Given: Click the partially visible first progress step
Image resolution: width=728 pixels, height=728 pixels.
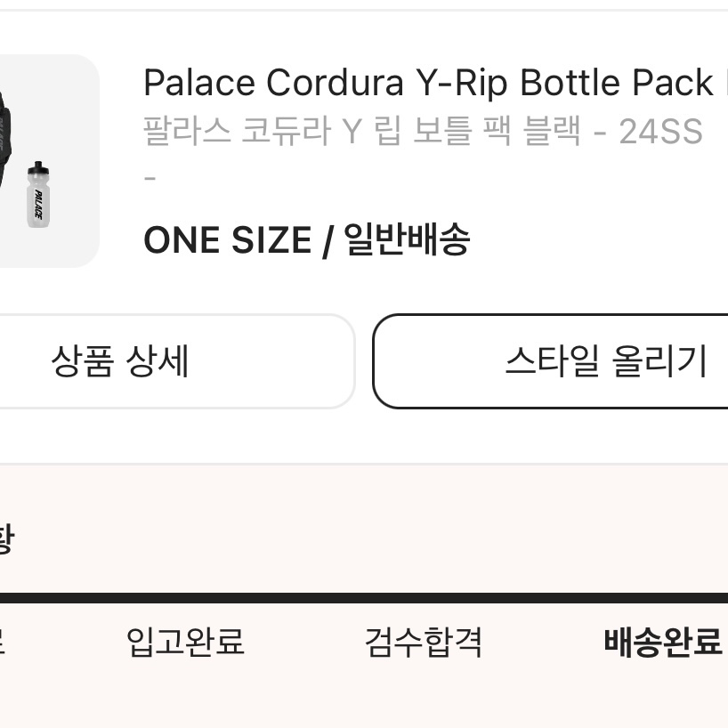Looking at the screenshot, I should coord(2,642).
